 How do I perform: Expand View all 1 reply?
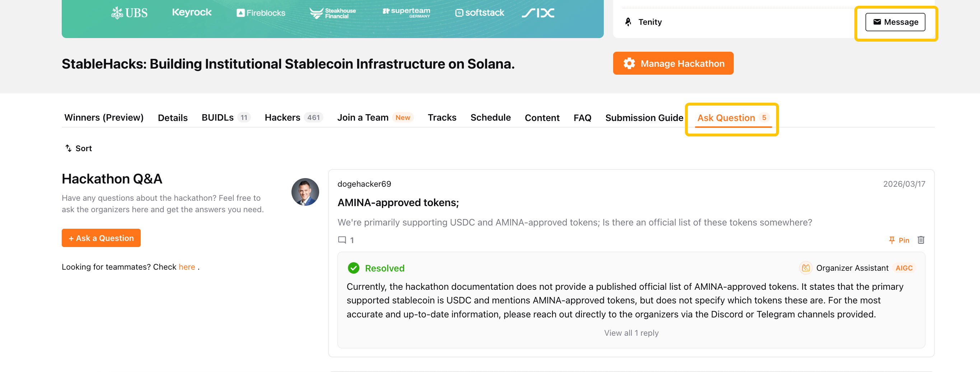point(631,333)
